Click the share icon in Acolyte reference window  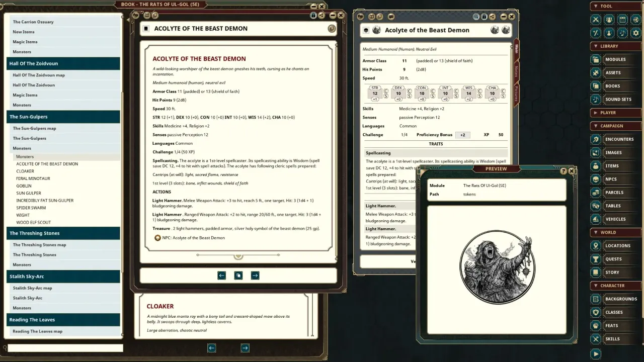pyautogui.click(x=321, y=16)
